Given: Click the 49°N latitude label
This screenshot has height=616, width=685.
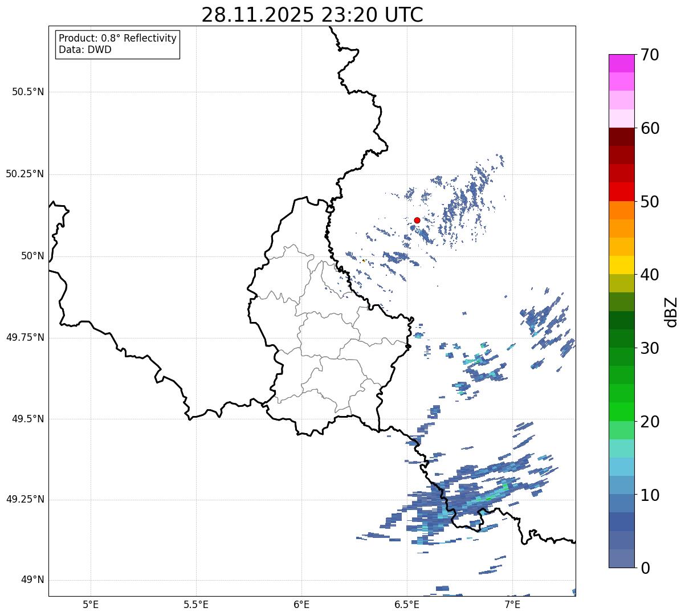Looking at the screenshot, I should [32, 580].
